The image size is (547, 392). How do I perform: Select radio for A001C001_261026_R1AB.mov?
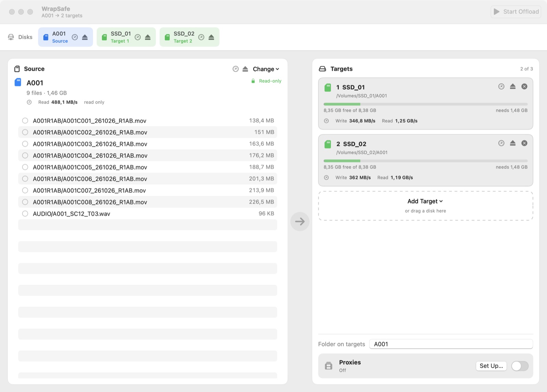click(25, 121)
